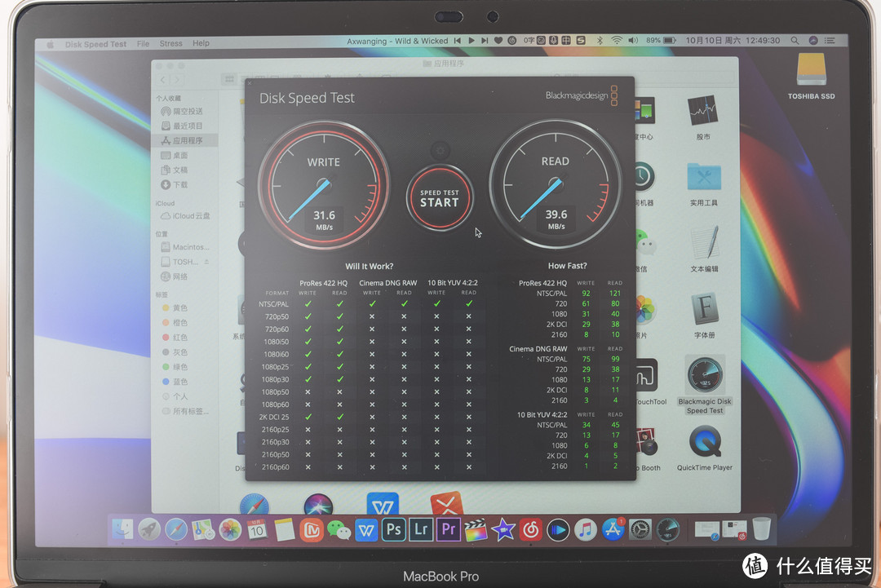
Task: Skip to next track in menu bar
Action: 485,41
